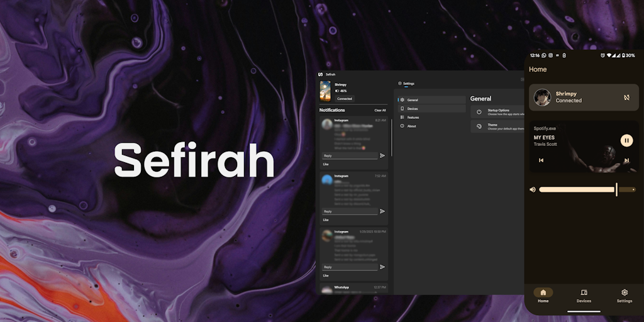Switch to the Settings tab
The width and height of the screenshot is (644, 322).
pyautogui.click(x=406, y=84)
